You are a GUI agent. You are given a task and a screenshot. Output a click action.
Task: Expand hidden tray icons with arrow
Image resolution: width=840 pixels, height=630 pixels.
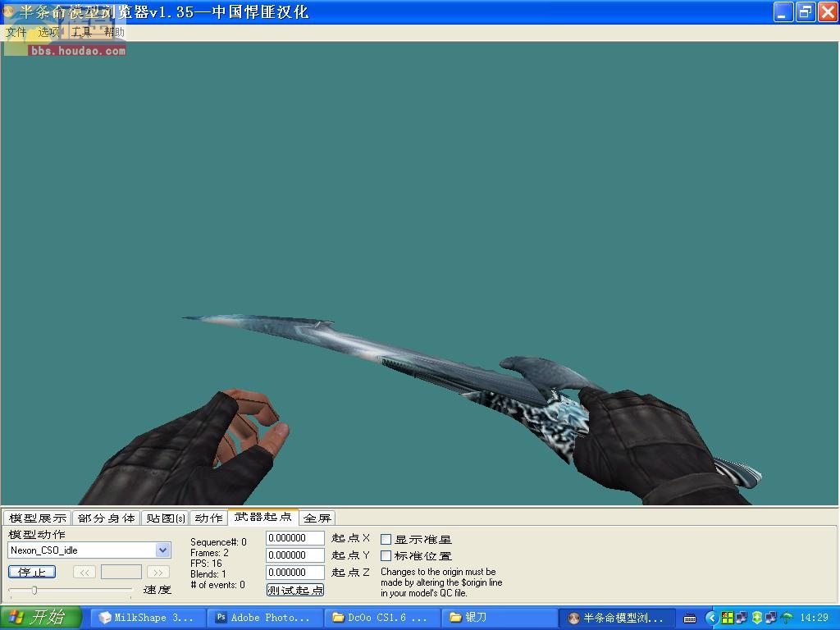[712, 618]
